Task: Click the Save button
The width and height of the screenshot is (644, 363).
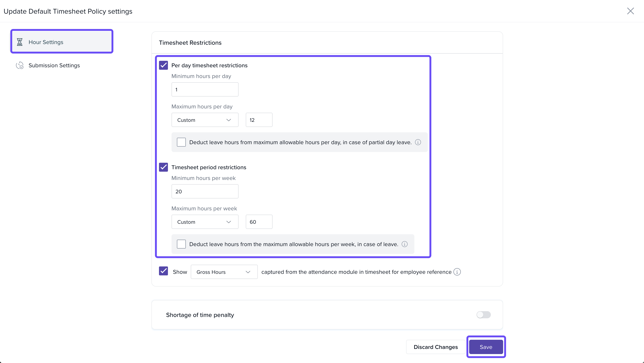Action: click(486, 347)
